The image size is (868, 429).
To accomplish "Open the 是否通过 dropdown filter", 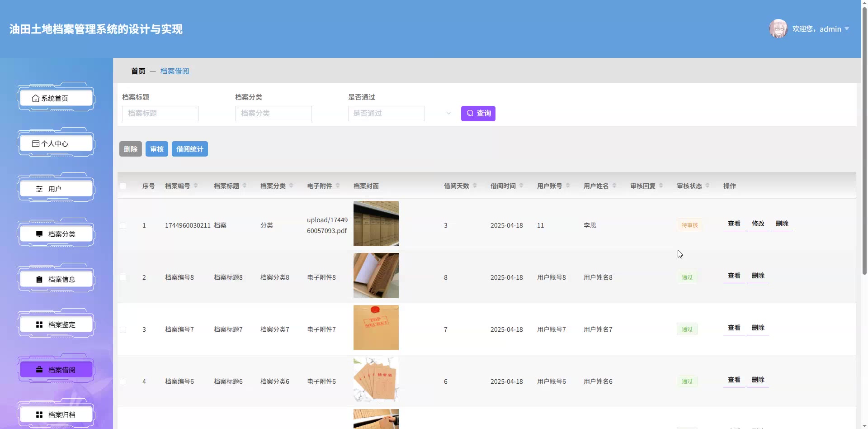I will point(386,114).
